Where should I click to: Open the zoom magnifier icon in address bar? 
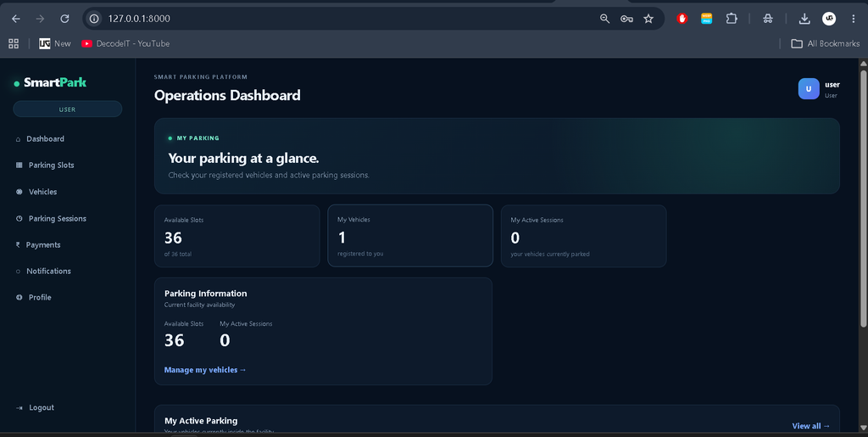(x=604, y=19)
